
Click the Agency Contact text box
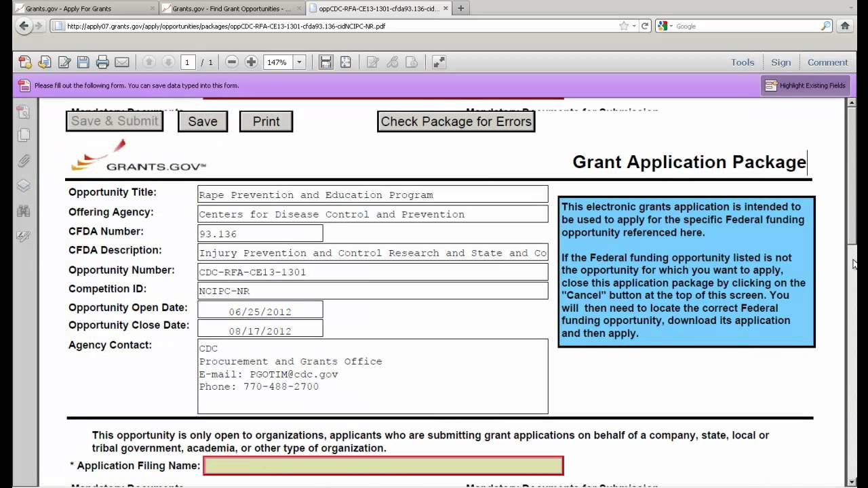(x=373, y=376)
